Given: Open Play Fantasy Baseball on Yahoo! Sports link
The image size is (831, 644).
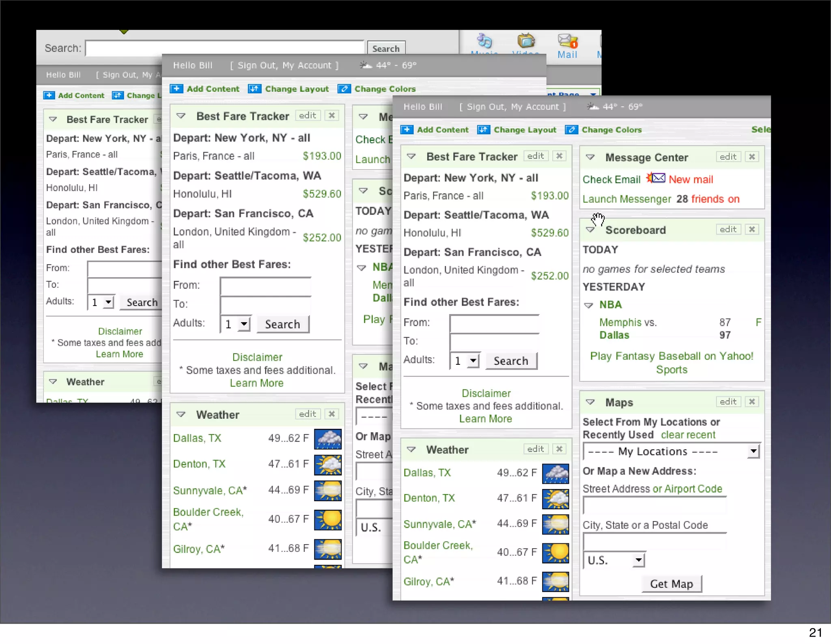Looking at the screenshot, I should point(672,363).
